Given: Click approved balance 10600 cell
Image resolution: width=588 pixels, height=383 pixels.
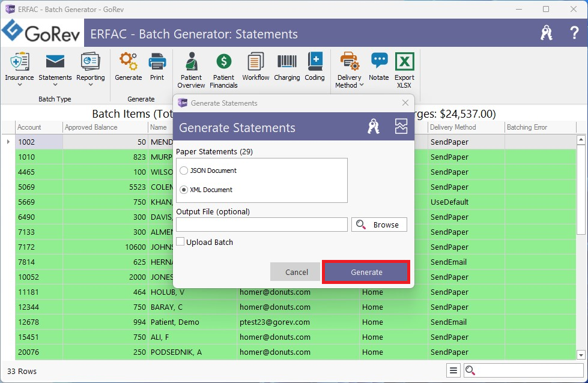Looking at the screenshot, I should point(105,247).
